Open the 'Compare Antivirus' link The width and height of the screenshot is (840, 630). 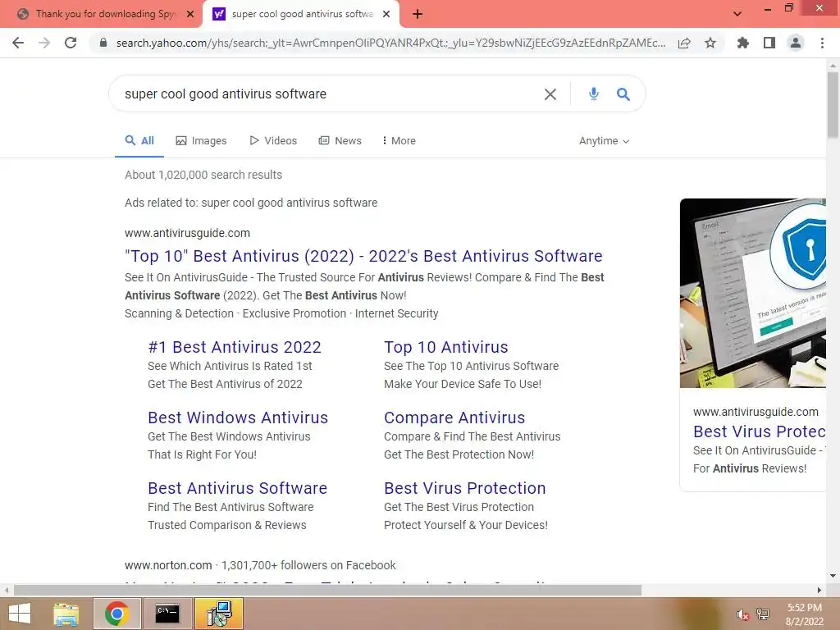pyautogui.click(x=454, y=418)
